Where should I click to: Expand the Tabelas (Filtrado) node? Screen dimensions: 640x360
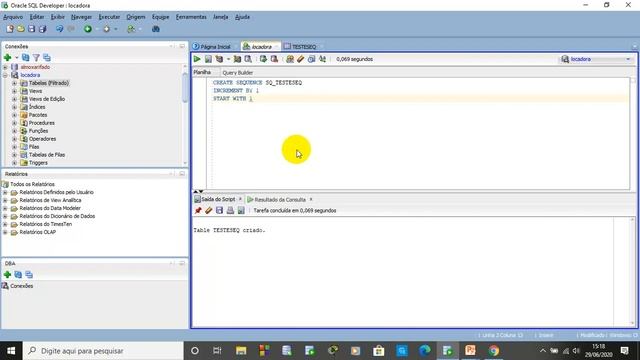14,83
